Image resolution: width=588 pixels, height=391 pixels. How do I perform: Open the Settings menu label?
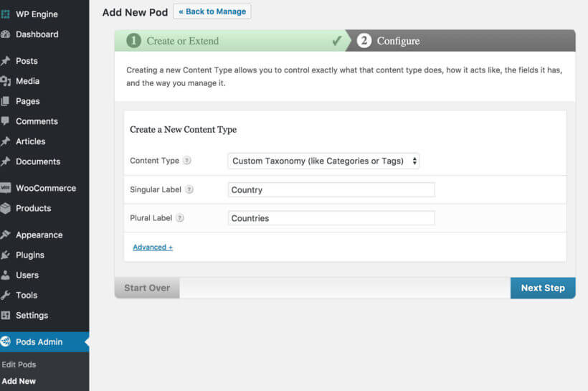click(32, 316)
